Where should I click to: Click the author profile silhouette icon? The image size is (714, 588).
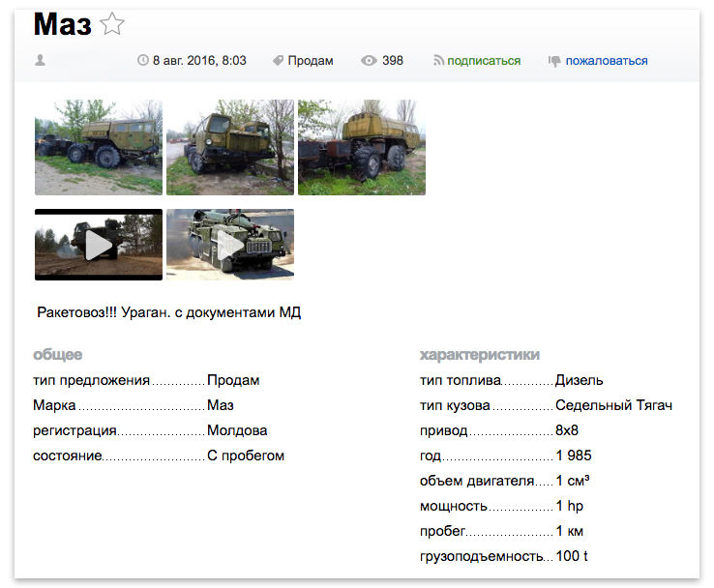tap(41, 61)
